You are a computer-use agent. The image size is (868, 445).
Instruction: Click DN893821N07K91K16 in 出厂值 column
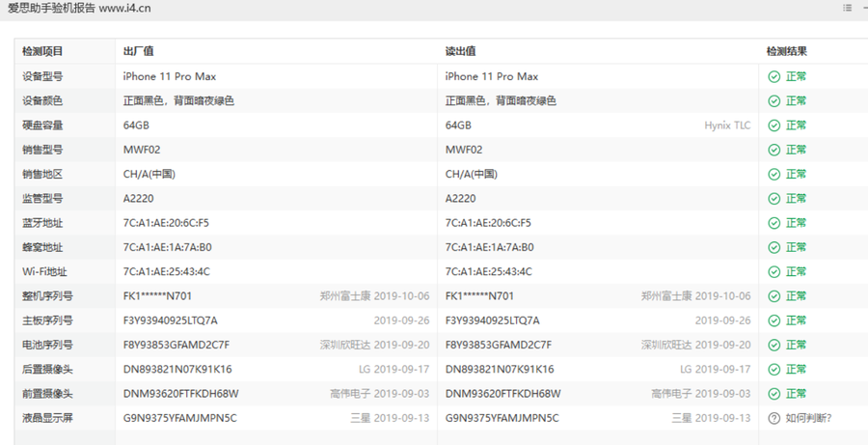click(177, 369)
